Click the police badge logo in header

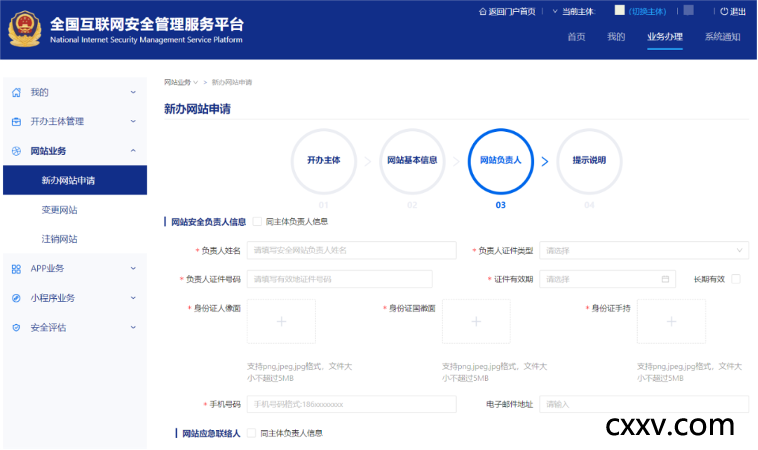click(x=24, y=30)
